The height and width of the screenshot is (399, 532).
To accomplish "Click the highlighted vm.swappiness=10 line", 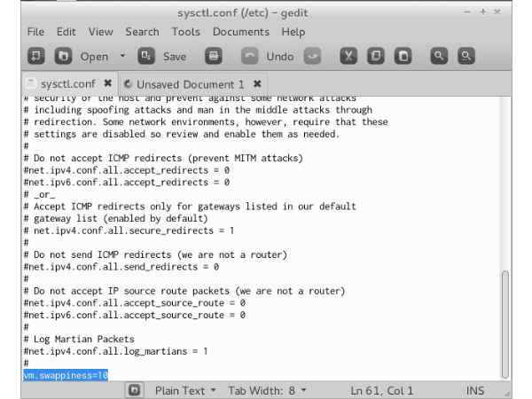I will (x=66, y=376).
